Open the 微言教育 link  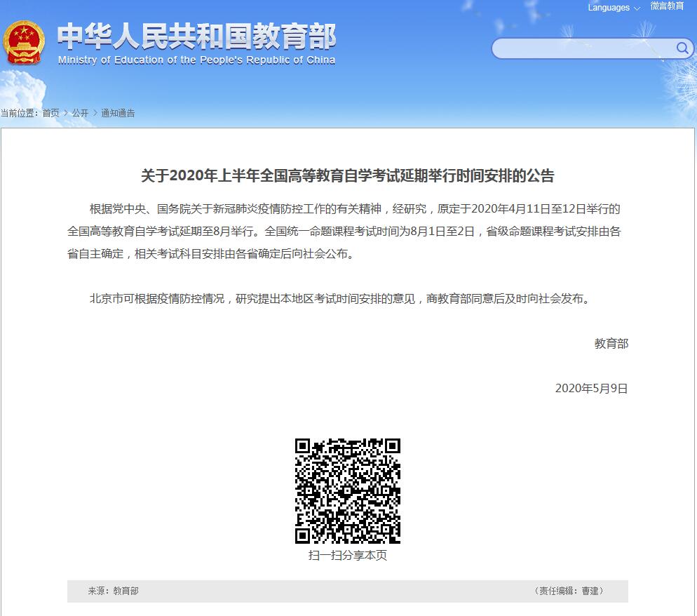click(666, 6)
